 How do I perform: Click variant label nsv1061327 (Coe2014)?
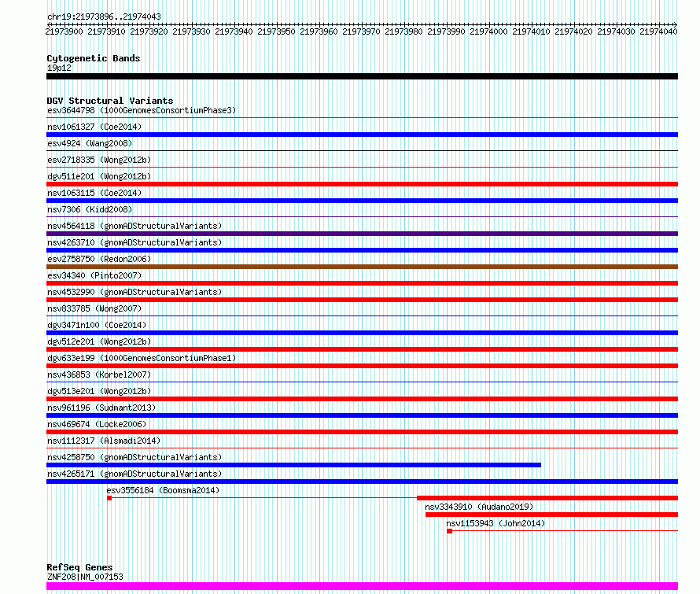coord(94,127)
